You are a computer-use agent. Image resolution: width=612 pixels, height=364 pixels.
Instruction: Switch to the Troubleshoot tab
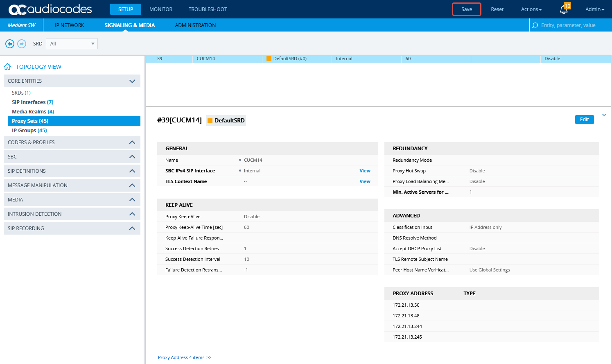coord(208,9)
